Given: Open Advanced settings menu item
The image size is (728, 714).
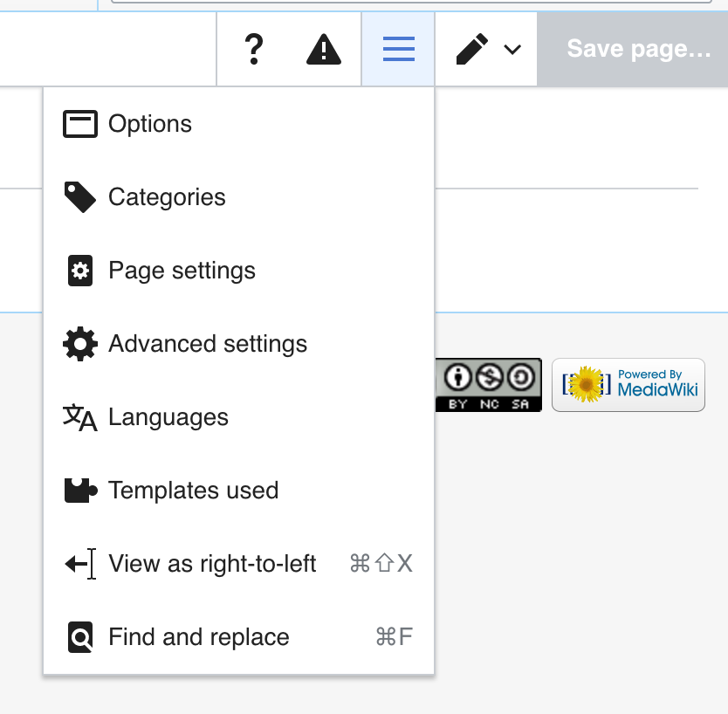Looking at the screenshot, I should click(208, 344).
